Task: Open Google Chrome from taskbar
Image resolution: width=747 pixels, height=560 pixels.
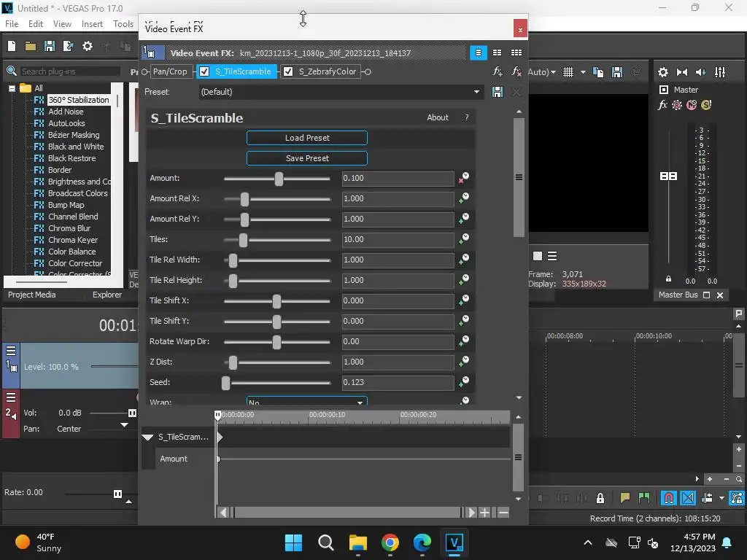Action: [x=390, y=542]
